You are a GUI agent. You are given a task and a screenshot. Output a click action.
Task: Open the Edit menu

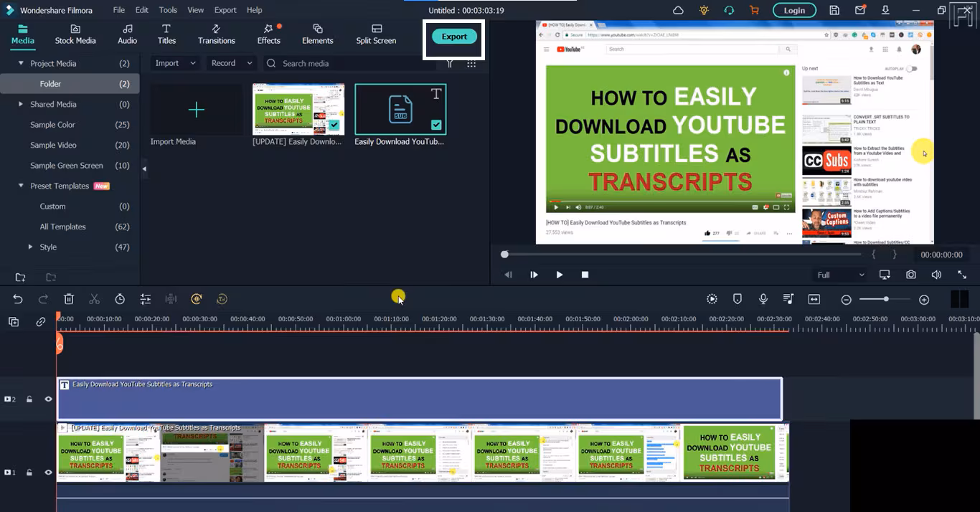142,10
